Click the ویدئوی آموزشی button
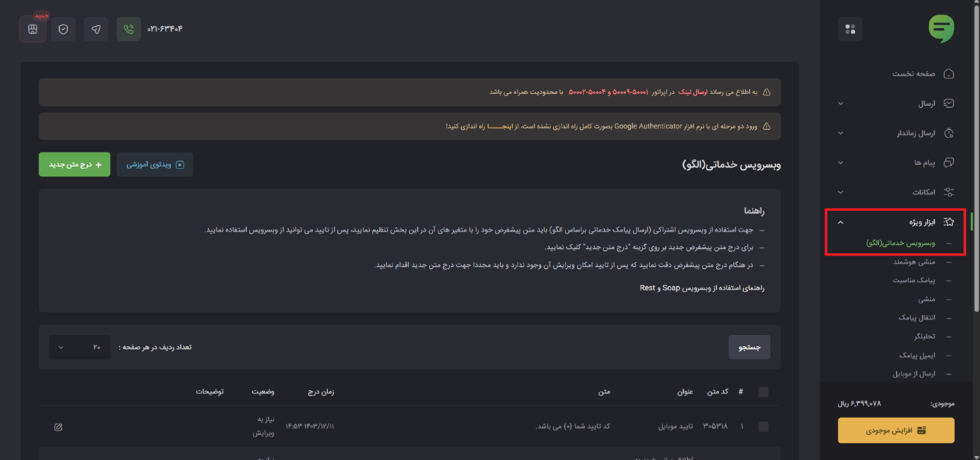This screenshot has width=980, height=460. (155, 165)
